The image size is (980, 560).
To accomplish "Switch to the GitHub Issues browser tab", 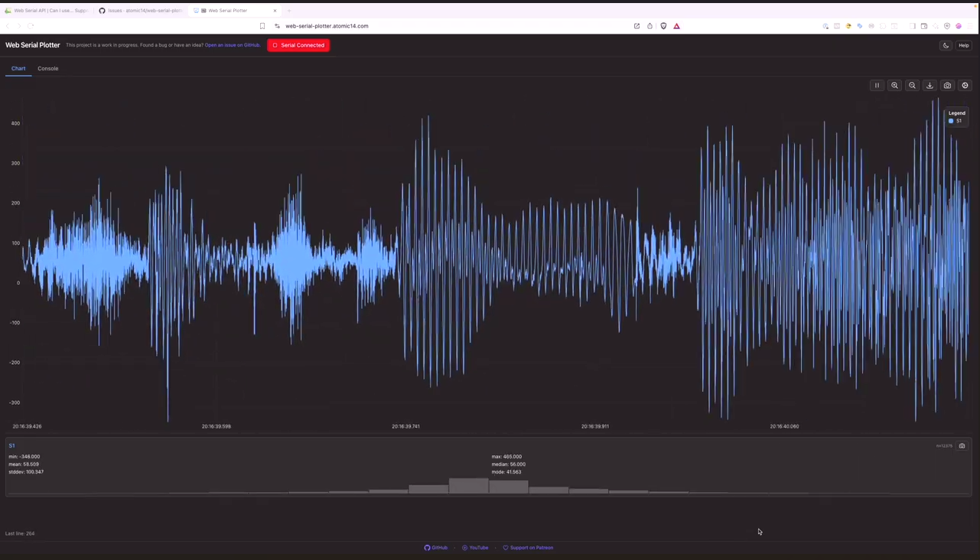I will (141, 11).
